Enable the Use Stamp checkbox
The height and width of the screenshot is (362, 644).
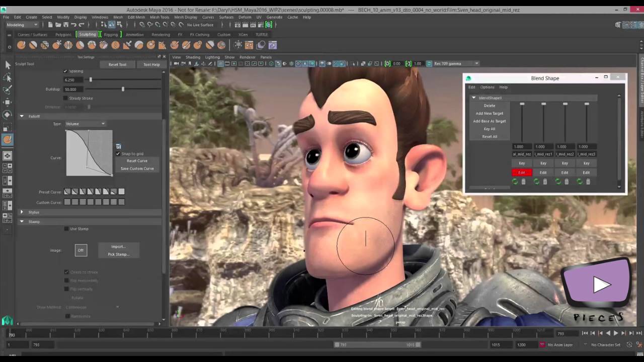point(66,229)
